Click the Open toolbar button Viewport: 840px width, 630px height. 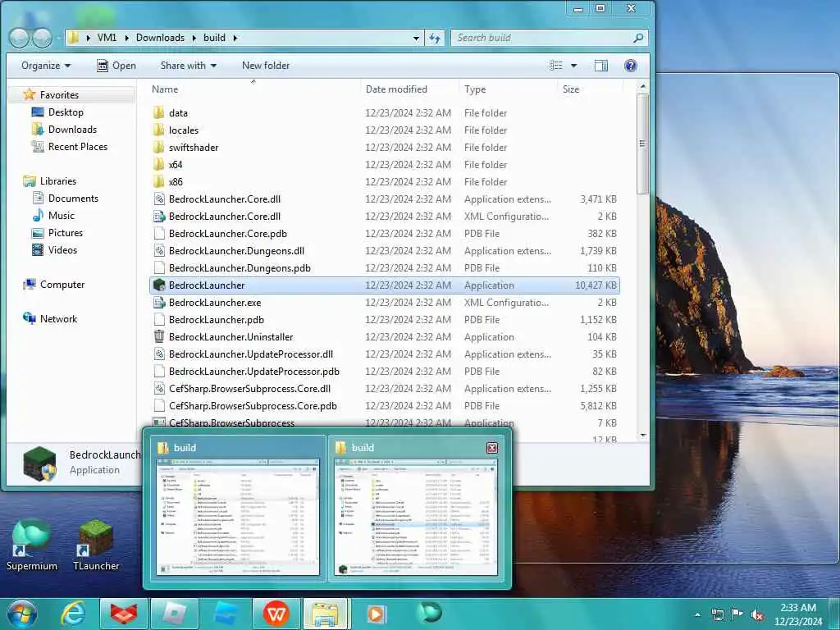[116, 66]
